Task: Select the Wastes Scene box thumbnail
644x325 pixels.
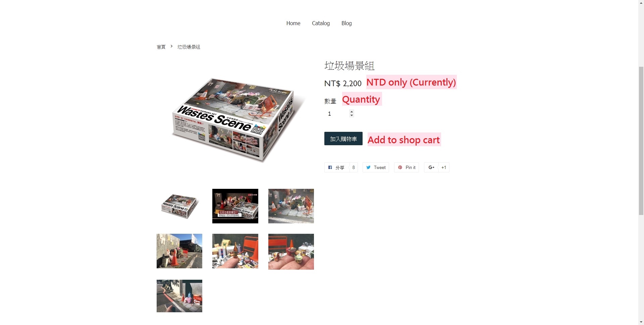Action: [179, 206]
